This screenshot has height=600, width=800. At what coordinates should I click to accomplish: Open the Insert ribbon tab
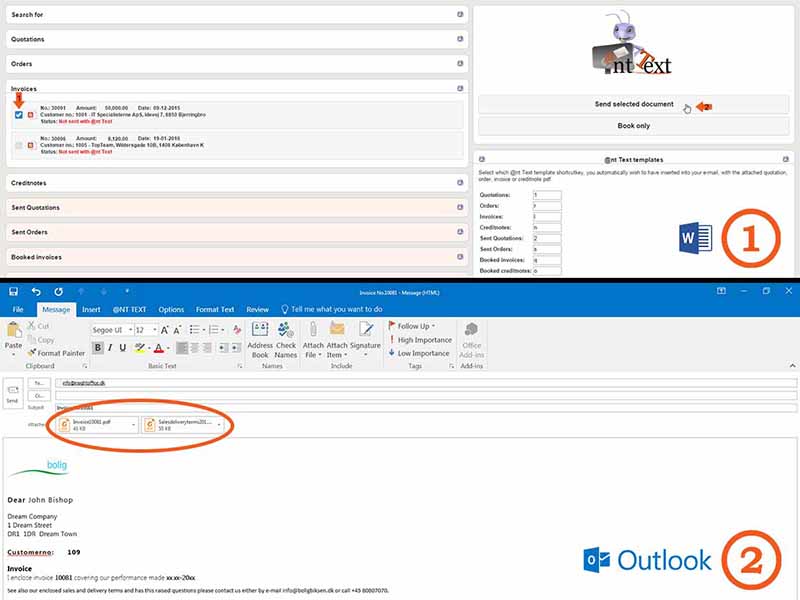[x=90, y=310]
